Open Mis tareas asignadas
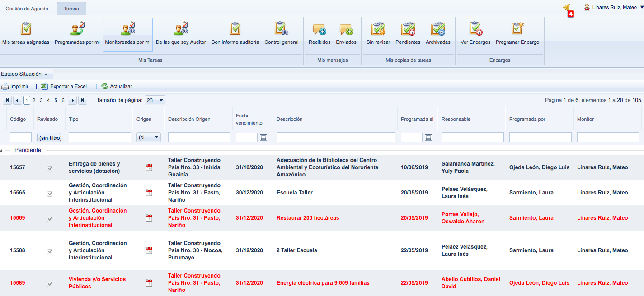The width and height of the screenshot is (644, 296). click(x=26, y=35)
